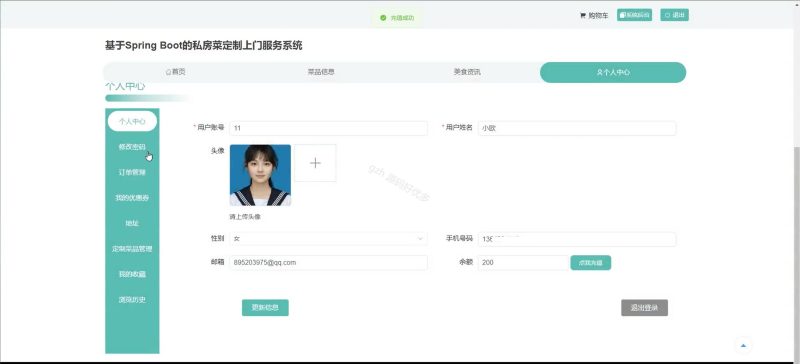Go to the 首页 home tab
Viewport: 800px width, 364px height.
[x=176, y=72]
